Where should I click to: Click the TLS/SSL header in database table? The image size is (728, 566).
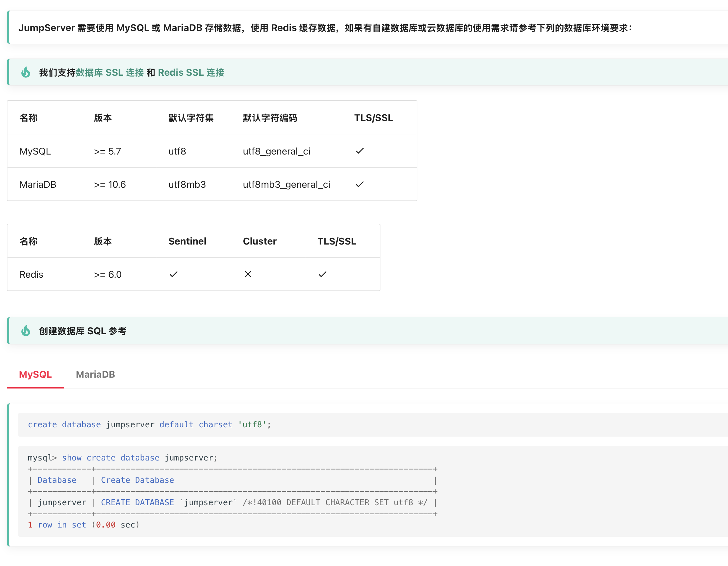[x=373, y=118]
